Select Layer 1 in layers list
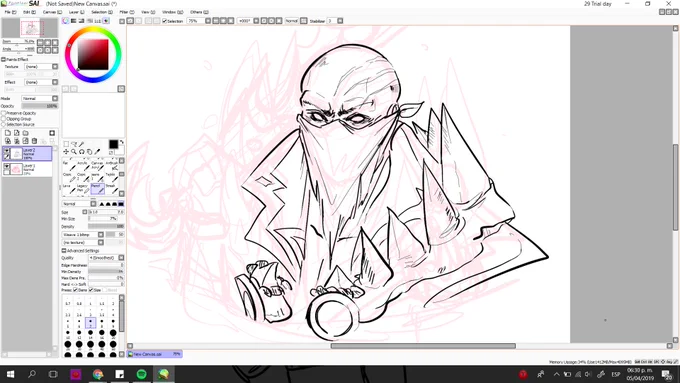 click(27, 169)
